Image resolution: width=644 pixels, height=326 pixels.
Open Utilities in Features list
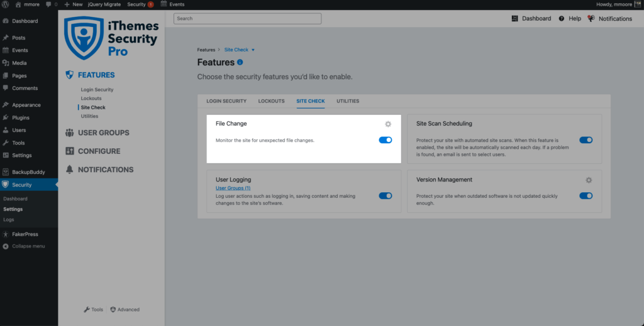89,116
